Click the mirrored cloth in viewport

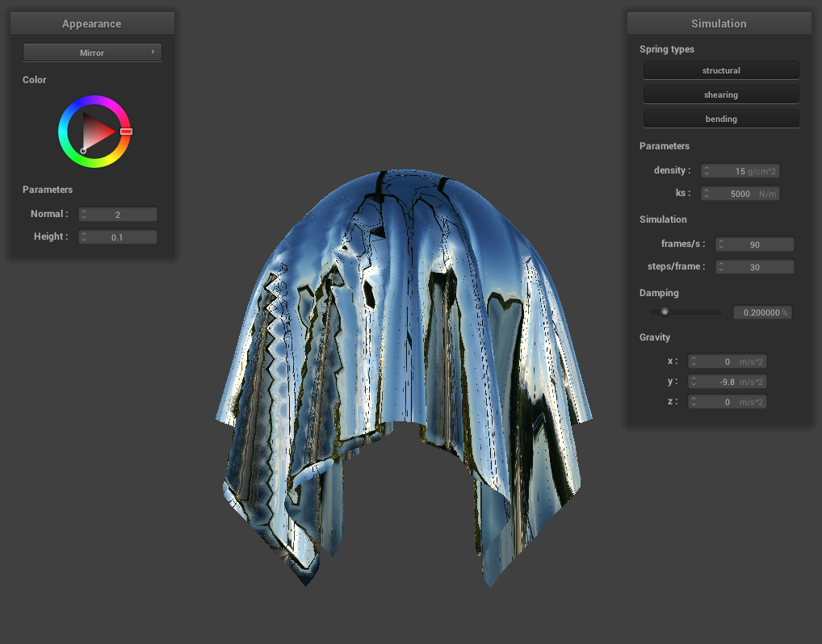point(404,363)
